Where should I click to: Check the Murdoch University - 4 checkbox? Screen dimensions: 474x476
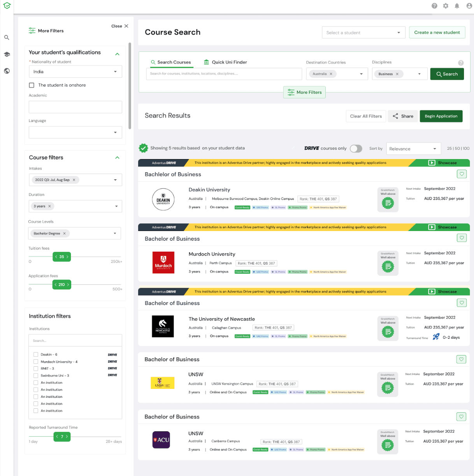click(36, 362)
